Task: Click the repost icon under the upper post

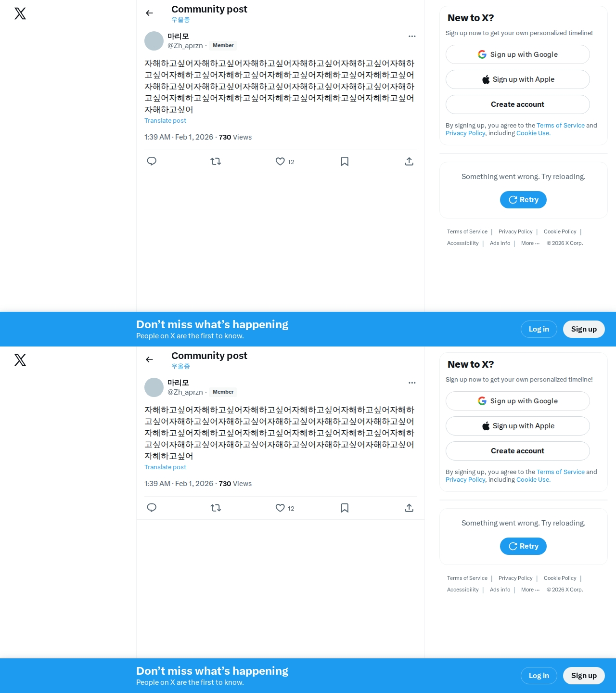Action: 216,161
